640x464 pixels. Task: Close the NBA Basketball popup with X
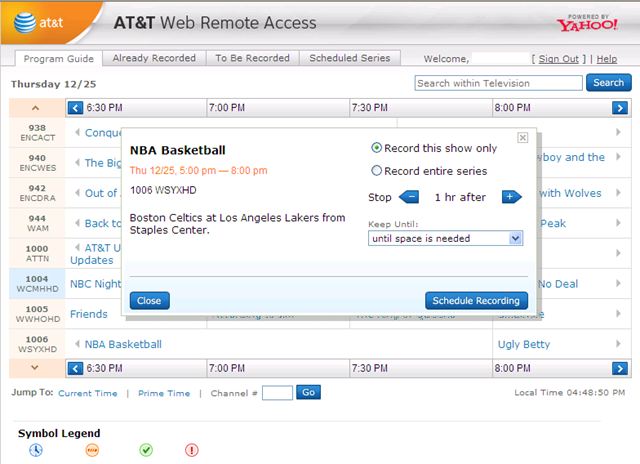522,138
